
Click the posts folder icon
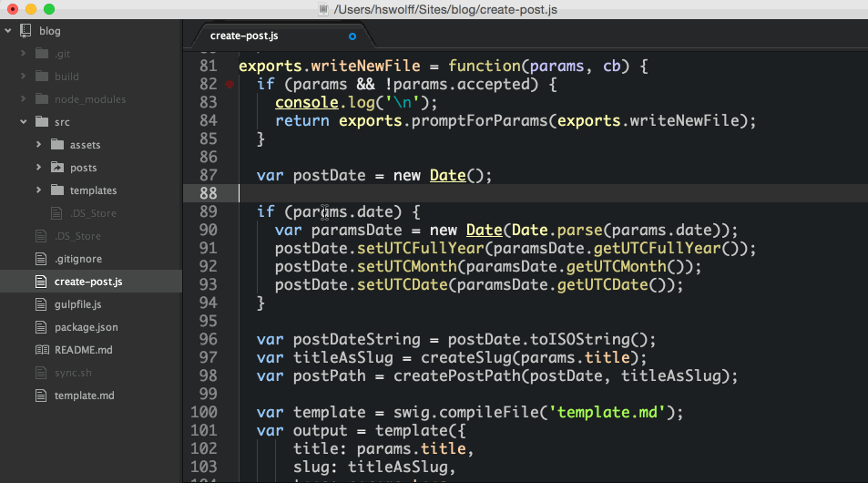(56, 168)
